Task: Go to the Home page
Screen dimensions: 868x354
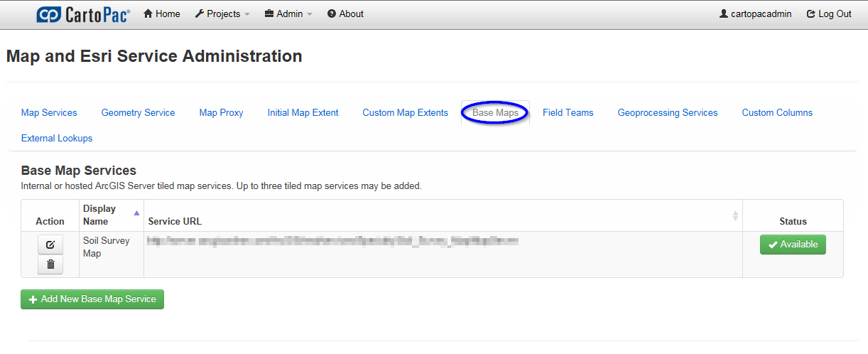Action: pos(162,14)
